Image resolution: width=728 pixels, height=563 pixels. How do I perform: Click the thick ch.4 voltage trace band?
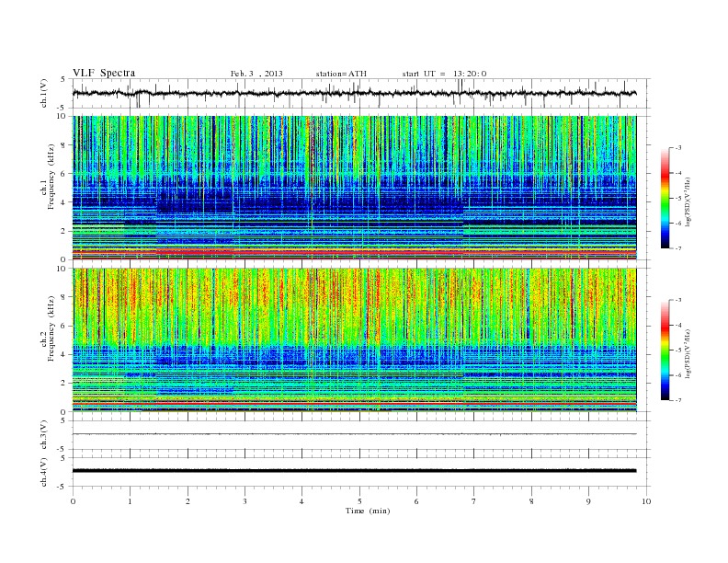coord(355,471)
